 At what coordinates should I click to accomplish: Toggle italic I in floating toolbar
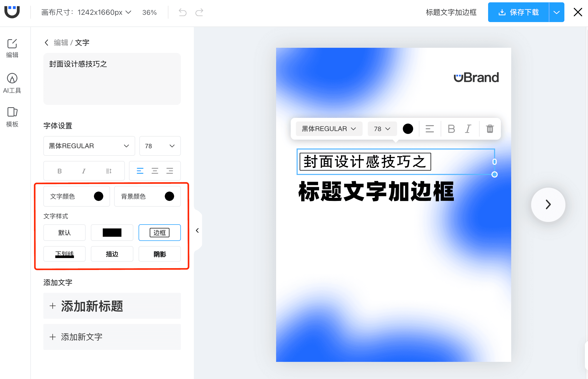(468, 129)
